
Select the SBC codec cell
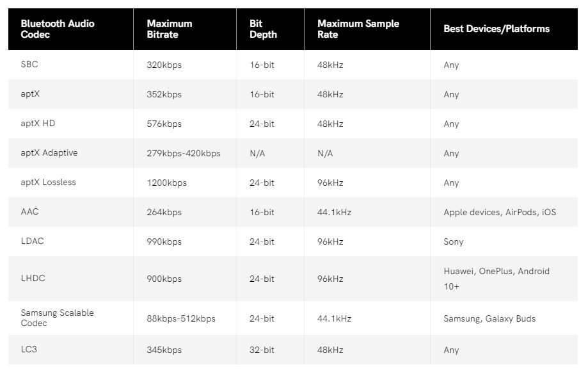coord(29,64)
